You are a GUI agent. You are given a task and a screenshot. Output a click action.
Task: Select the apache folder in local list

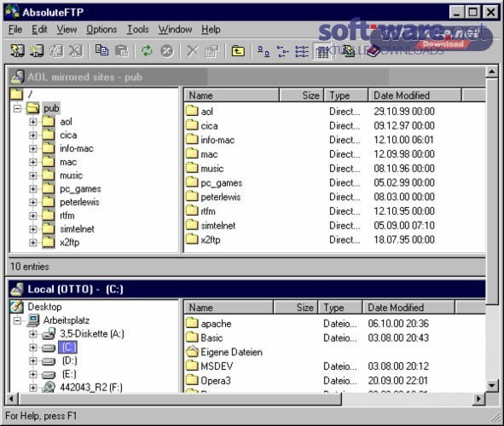tap(216, 324)
